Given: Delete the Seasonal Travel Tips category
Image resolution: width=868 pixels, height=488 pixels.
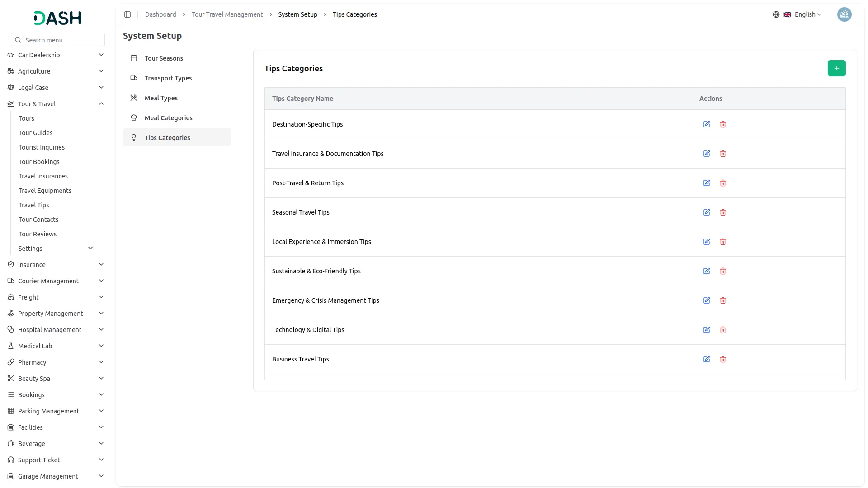Looking at the screenshot, I should [723, 212].
